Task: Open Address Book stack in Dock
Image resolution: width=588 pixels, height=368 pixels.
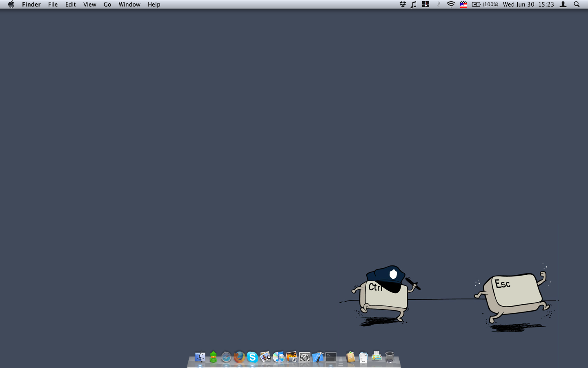Action: [350, 357]
